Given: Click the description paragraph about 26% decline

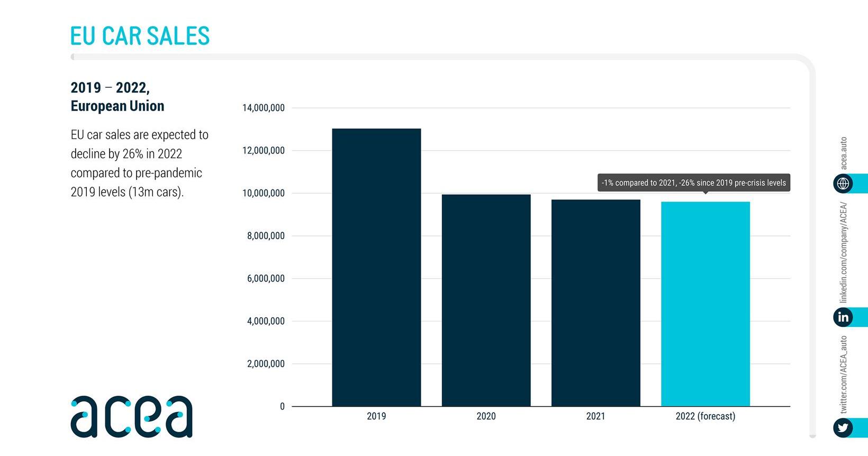Looking at the screenshot, I should click(140, 163).
